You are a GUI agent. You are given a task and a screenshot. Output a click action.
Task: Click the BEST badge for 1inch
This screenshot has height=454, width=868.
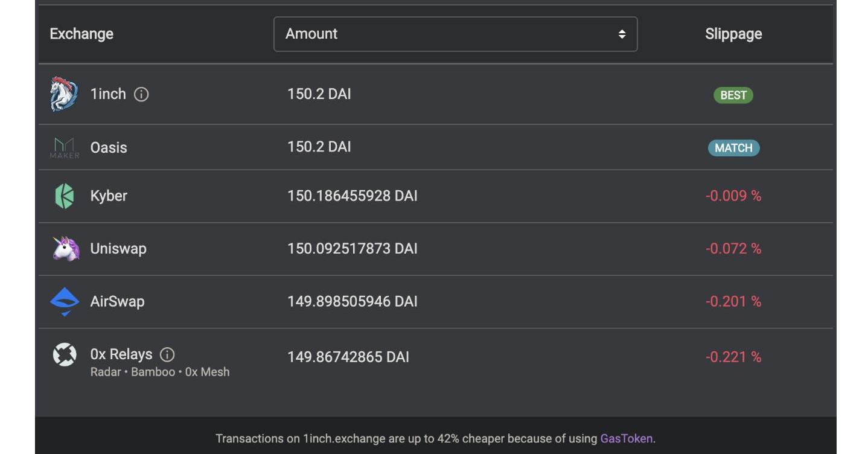click(x=733, y=95)
